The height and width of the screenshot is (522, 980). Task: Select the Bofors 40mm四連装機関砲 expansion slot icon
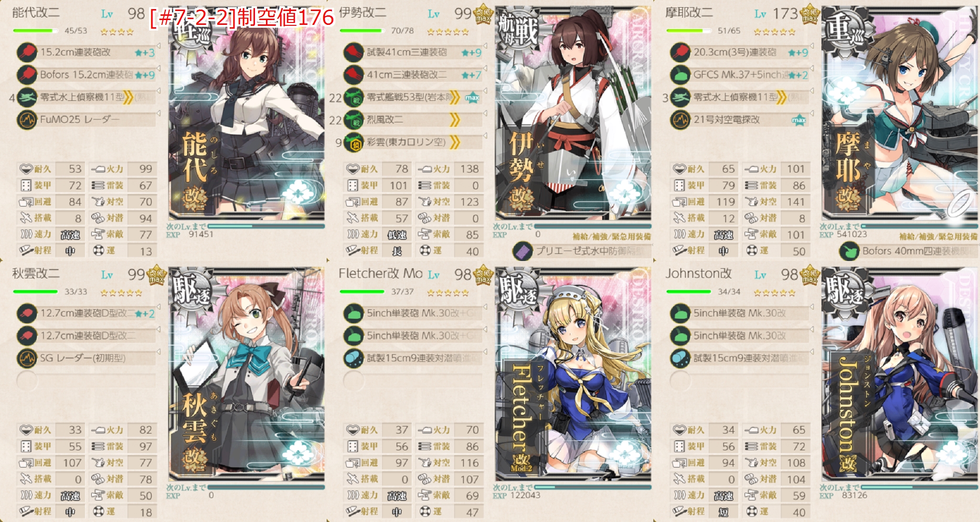(850, 251)
